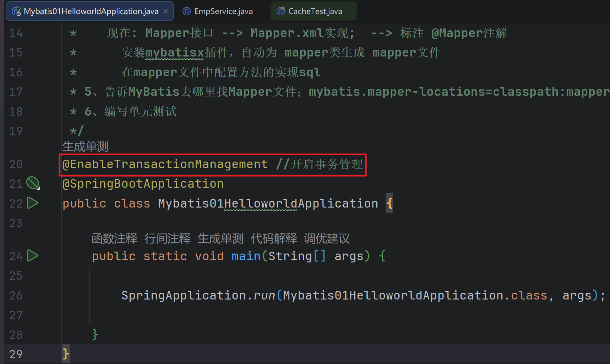Click the 调优建议 code lens link
Viewport: 610px width, 364px height.
tap(327, 239)
